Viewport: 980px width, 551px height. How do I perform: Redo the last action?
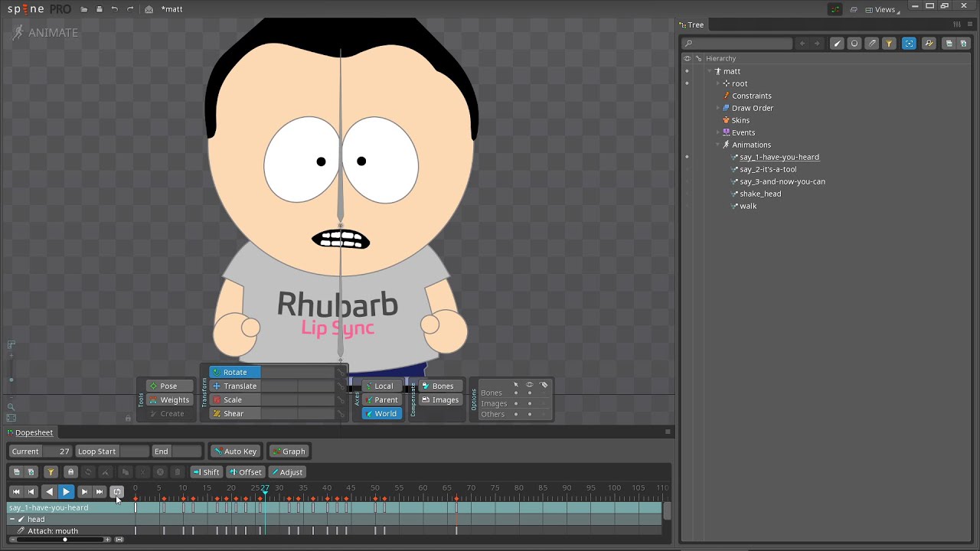129,9
